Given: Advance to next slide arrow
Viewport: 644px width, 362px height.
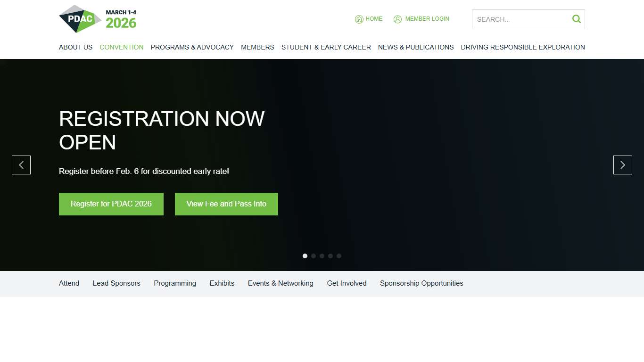Looking at the screenshot, I should [x=622, y=165].
